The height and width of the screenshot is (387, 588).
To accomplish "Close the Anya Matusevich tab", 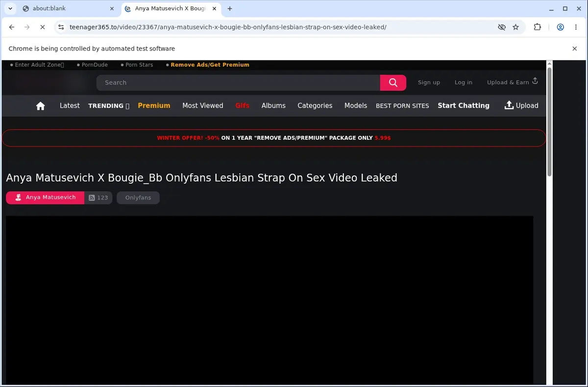I will point(214,8).
